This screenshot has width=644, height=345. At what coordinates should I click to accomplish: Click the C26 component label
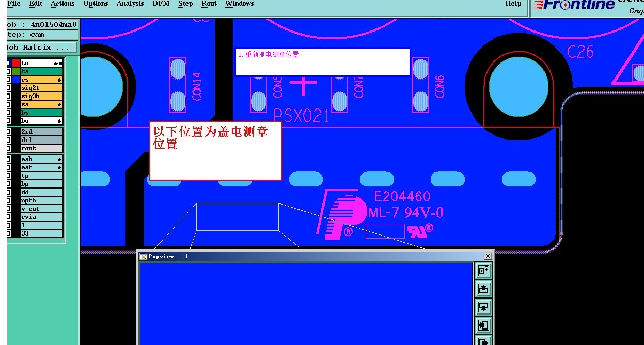coord(580,52)
